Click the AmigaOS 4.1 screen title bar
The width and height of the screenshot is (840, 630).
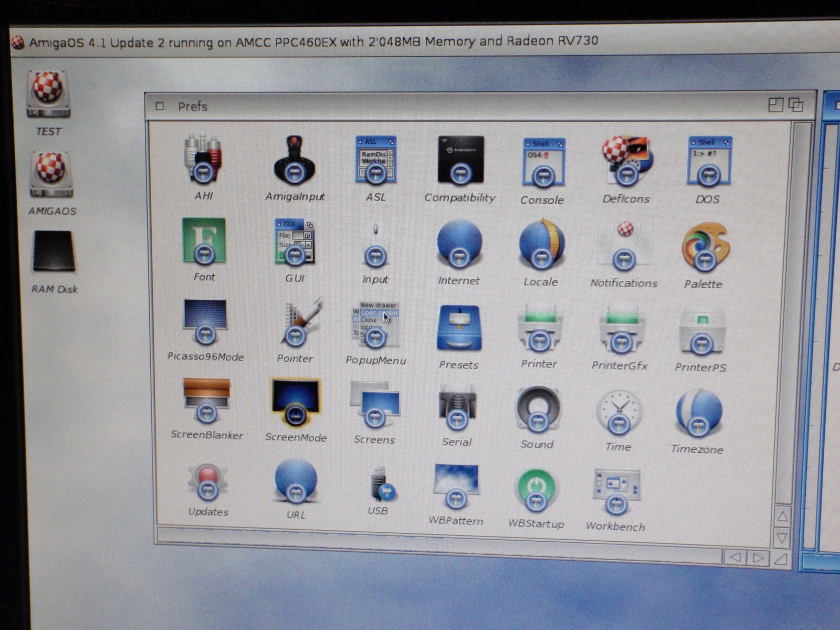(x=425, y=41)
